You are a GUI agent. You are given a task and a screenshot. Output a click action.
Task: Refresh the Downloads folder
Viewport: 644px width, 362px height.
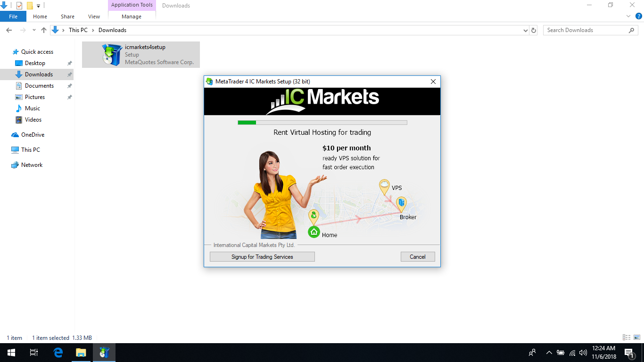tap(534, 30)
